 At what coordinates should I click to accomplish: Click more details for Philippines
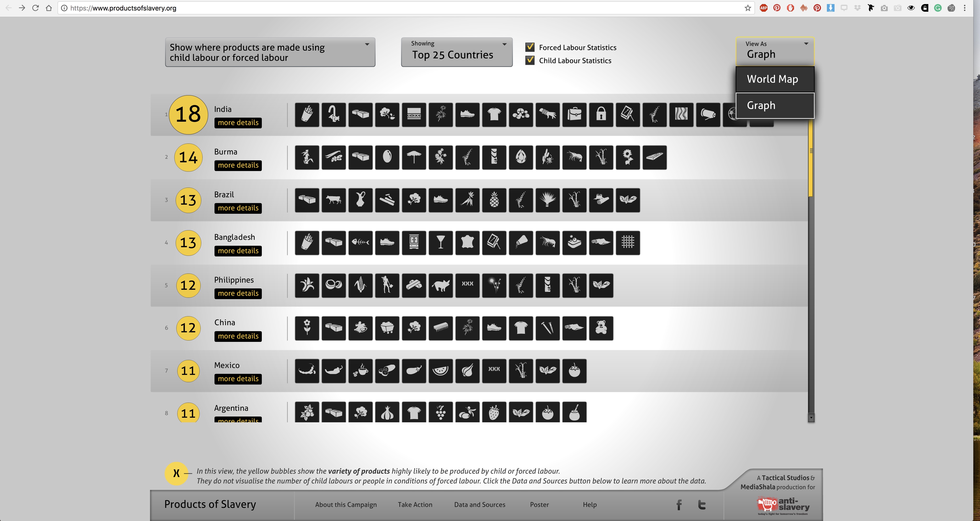238,294
